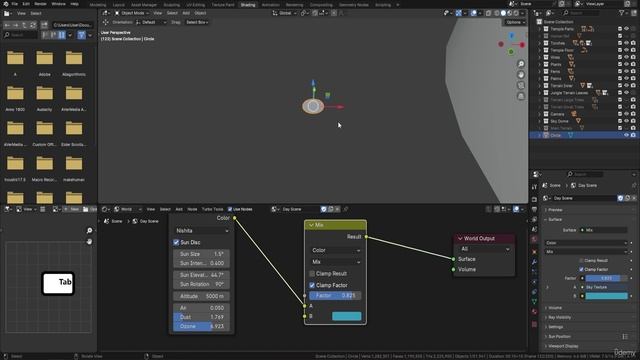Open the Object Data green triangle properties tab
This screenshot has width=640, height=360.
pos(534,302)
